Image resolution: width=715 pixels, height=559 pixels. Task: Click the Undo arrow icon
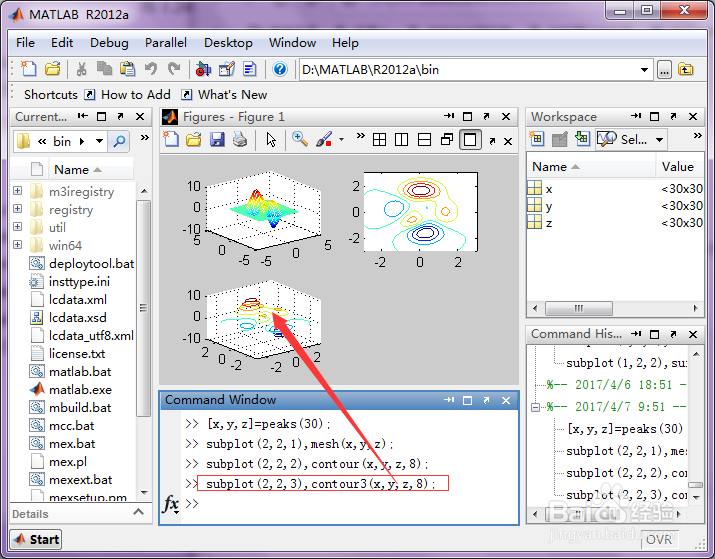[x=150, y=69]
